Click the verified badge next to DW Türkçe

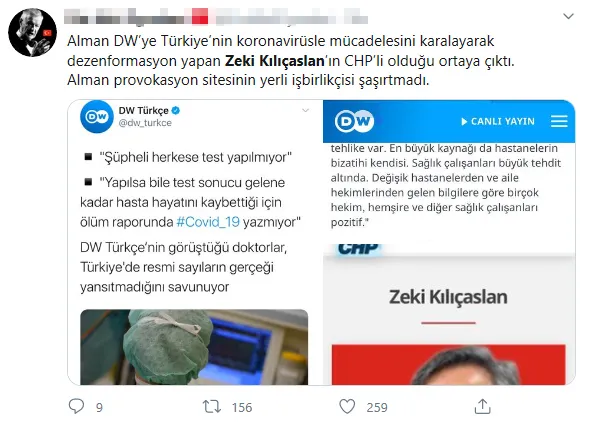(x=176, y=110)
